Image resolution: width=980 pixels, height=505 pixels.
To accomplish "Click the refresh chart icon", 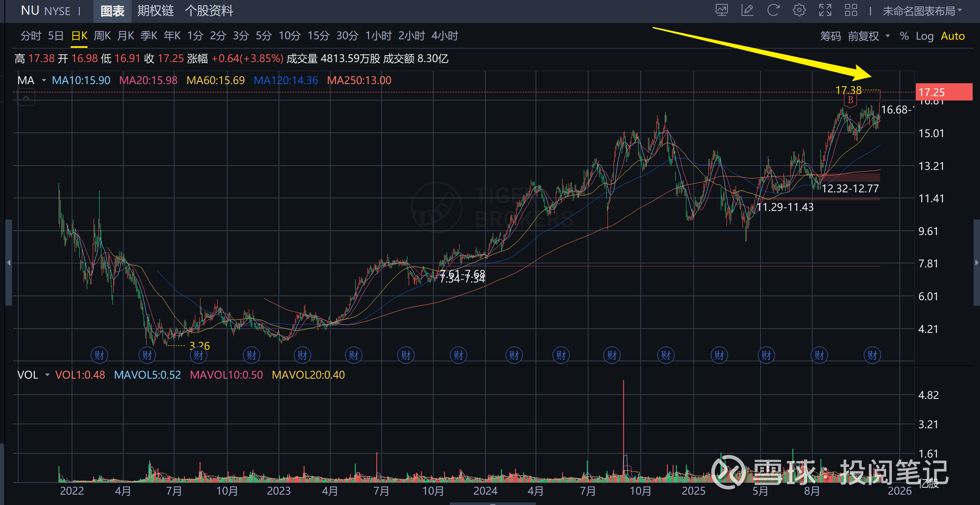I will coord(773,10).
